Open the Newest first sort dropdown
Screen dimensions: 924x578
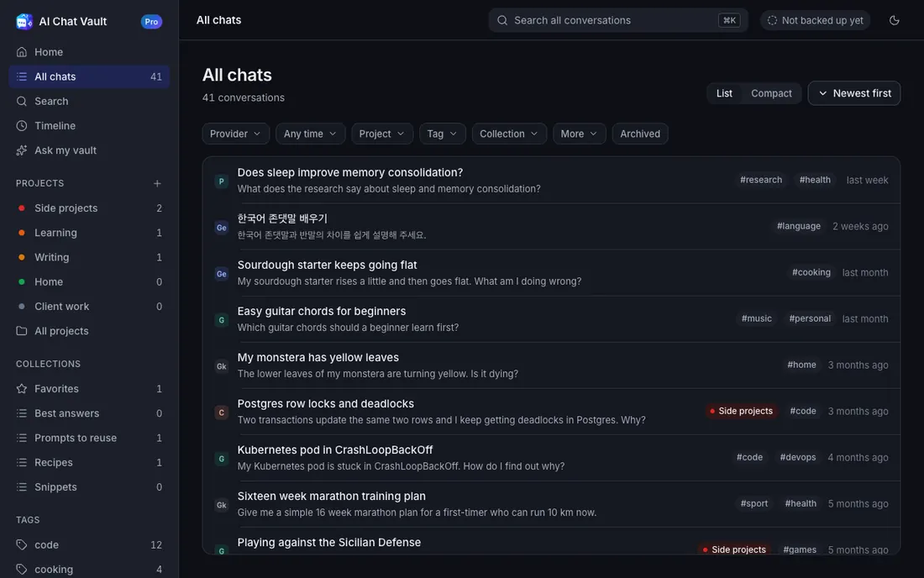point(854,93)
